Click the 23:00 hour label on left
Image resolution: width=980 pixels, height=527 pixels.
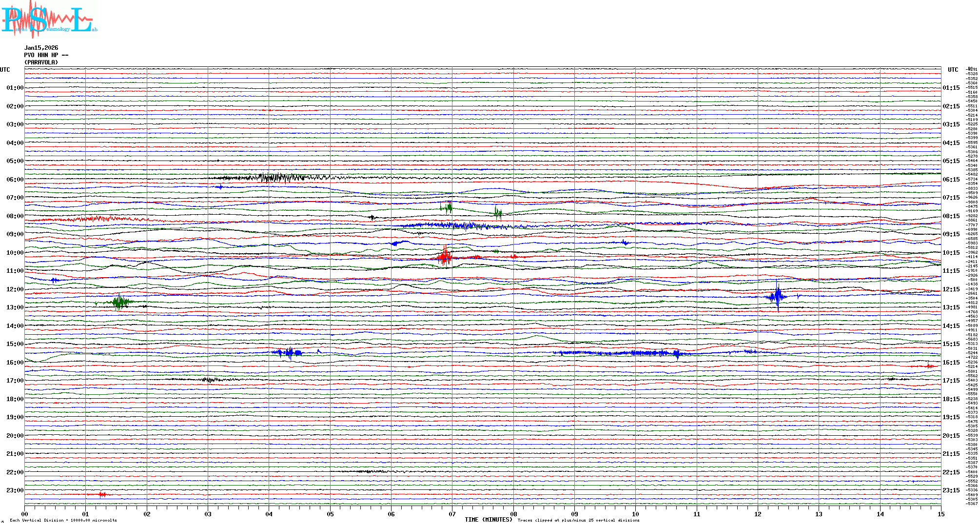[x=15, y=490]
